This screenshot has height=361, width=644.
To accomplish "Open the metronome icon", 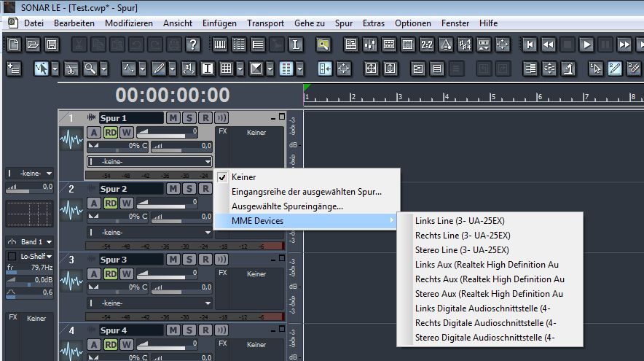I will [x=446, y=44].
